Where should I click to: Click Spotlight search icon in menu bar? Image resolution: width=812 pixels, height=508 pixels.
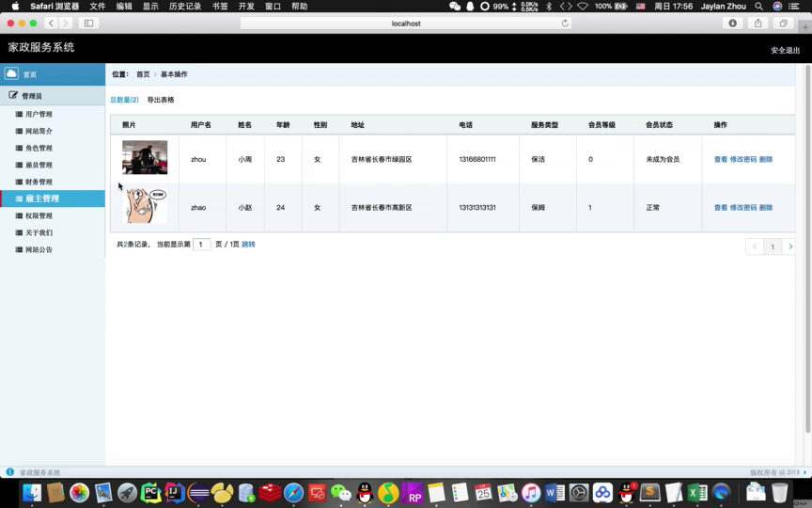point(758,7)
